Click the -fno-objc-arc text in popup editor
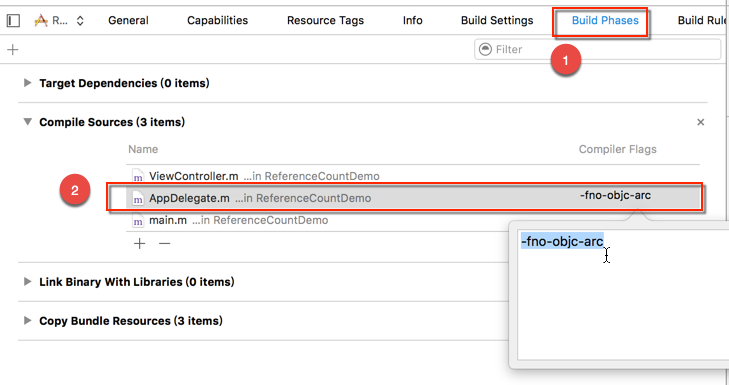 562,241
